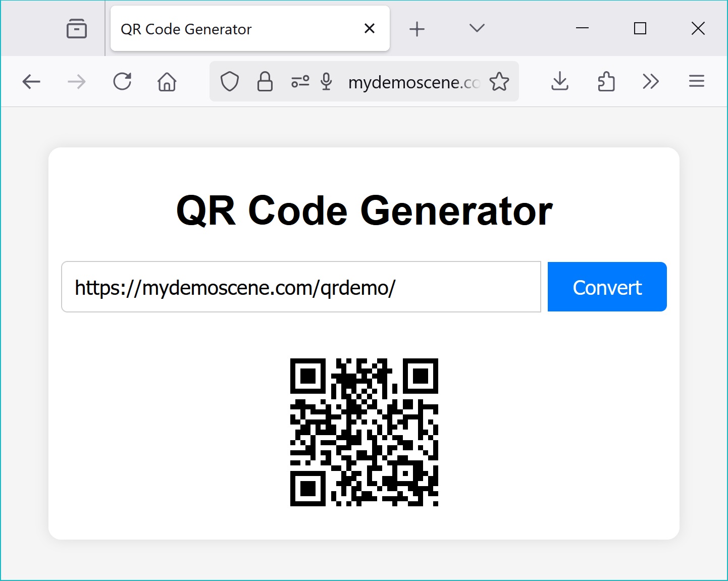Click the back navigation arrow
Screen dimensions: 728x581
[x=31, y=81]
